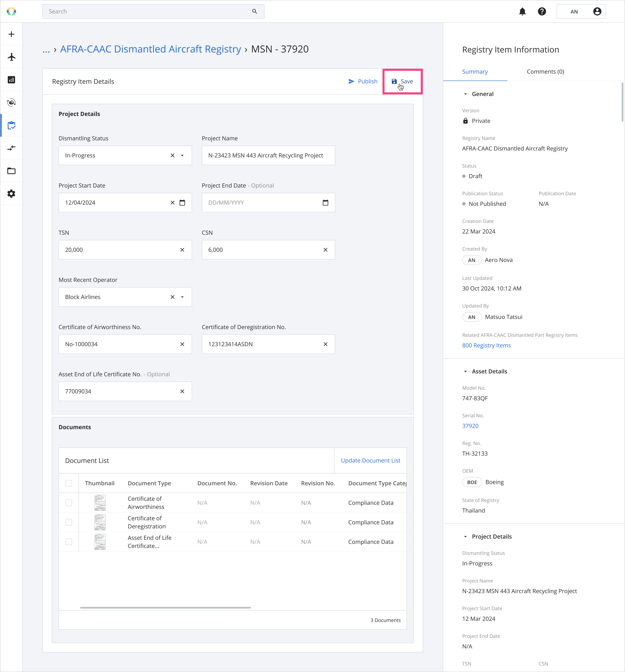The height and width of the screenshot is (672, 625).
Task: Open the notifications bell
Action: click(522, 12)
